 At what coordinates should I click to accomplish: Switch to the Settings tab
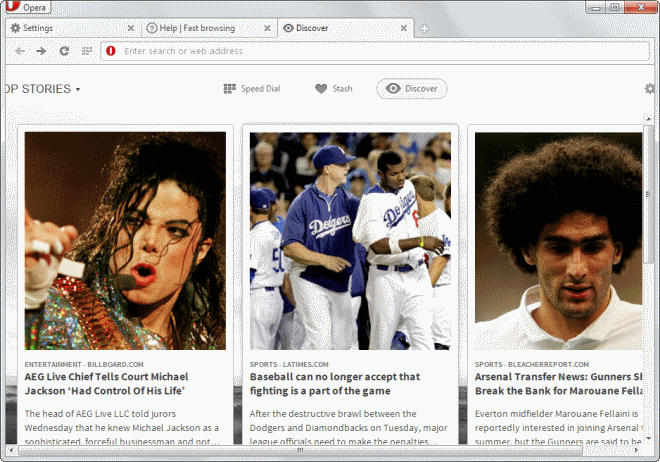coord(60,28)
